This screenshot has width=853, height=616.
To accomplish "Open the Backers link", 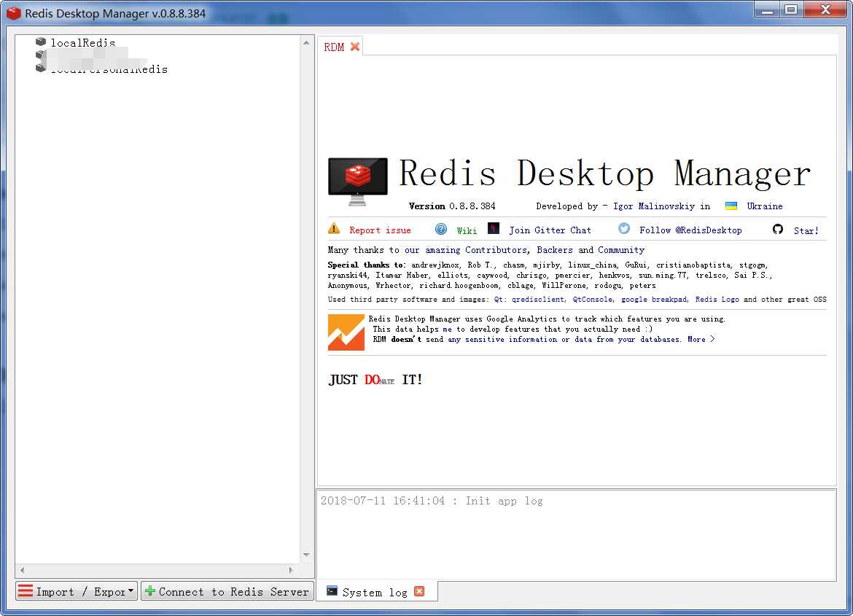I will (x=554, y=250).
